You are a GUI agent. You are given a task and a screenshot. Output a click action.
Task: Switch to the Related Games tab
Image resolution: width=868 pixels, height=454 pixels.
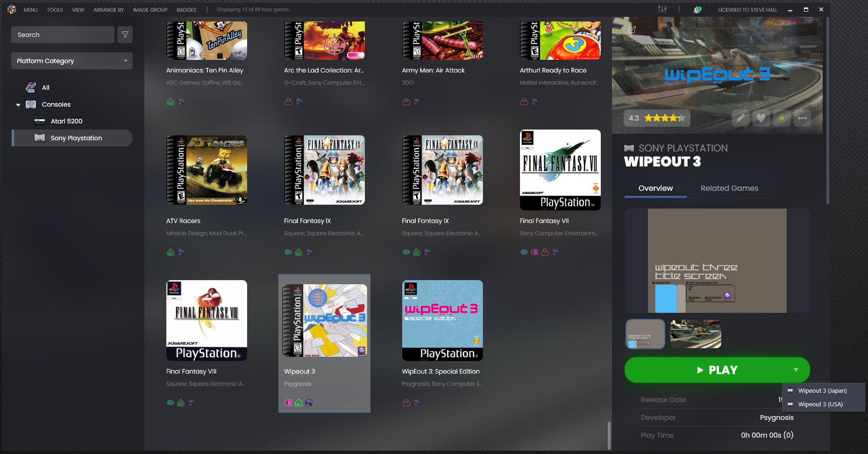[729, 188]
